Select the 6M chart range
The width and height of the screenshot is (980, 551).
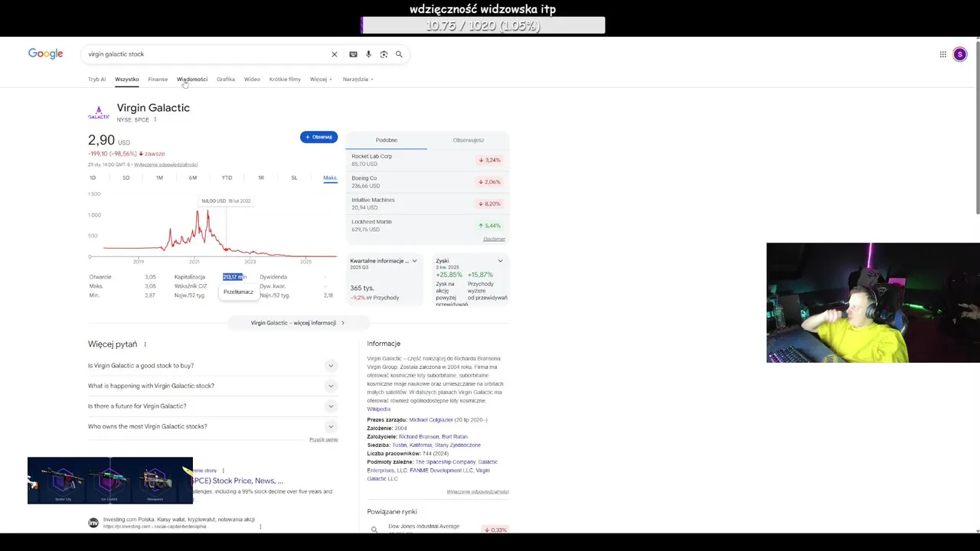pyautogui.click(x=193, y=178)
